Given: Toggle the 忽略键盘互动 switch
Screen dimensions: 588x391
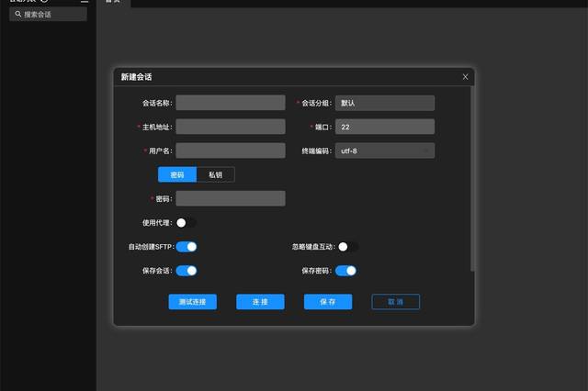Looking at the screenshot, I should [x=348, y=247].
